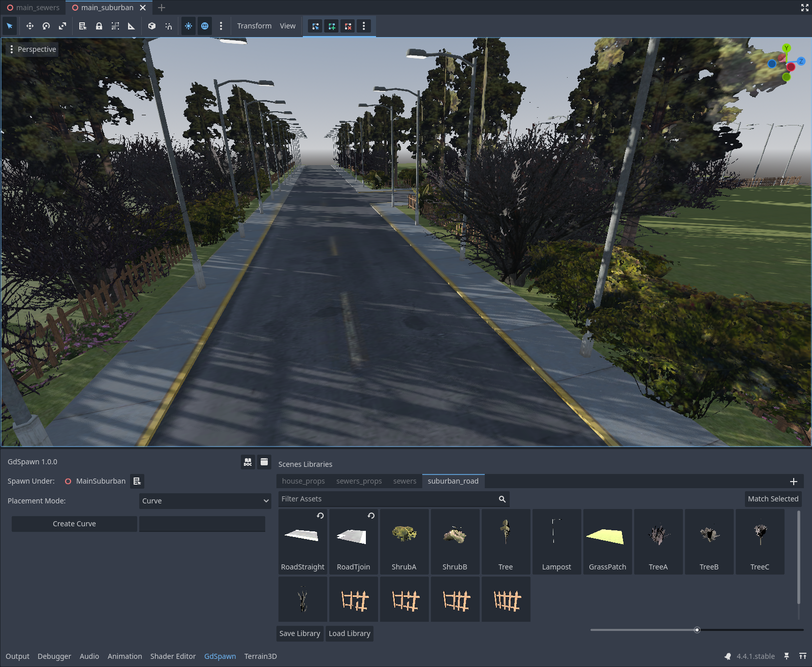Image resolution: width=812 pixels, height=667 pixels.
Task: Toggle Use Local Space cube button
Action: point(152,26)
